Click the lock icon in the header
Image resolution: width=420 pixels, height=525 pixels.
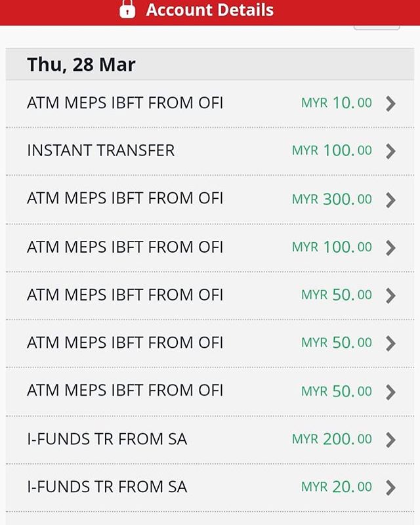127,10
